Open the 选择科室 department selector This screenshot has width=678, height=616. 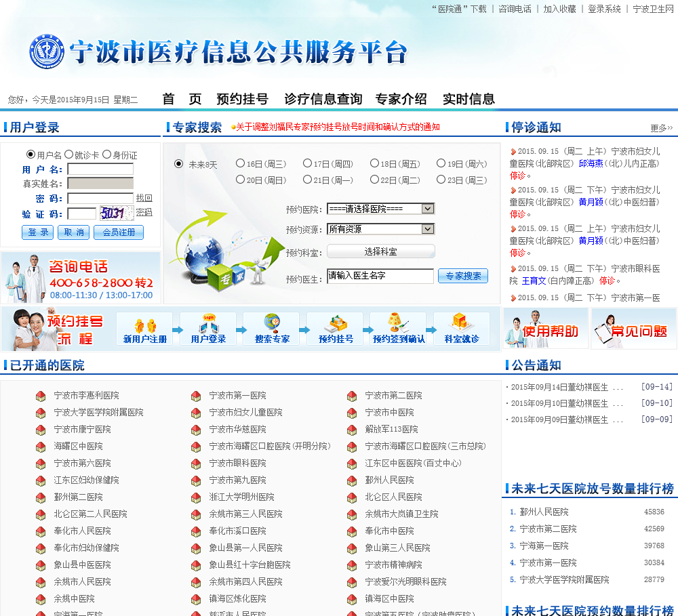[x=380, y=251]
